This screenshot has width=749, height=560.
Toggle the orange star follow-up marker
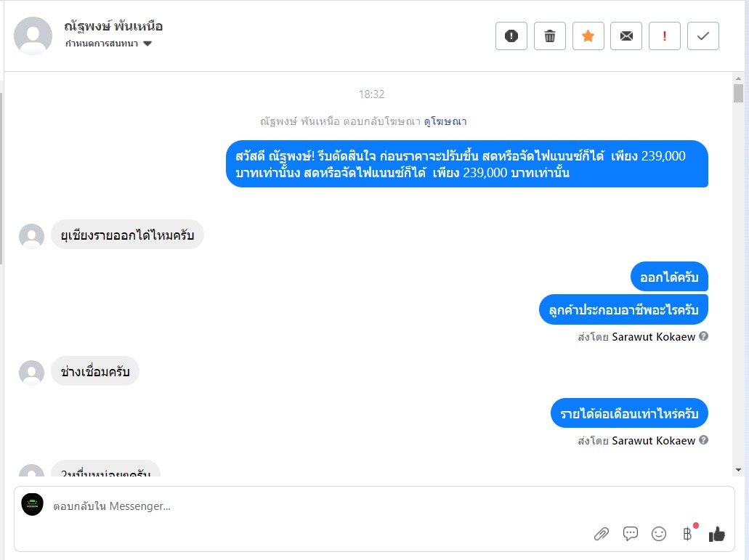(x=588, y=36)
